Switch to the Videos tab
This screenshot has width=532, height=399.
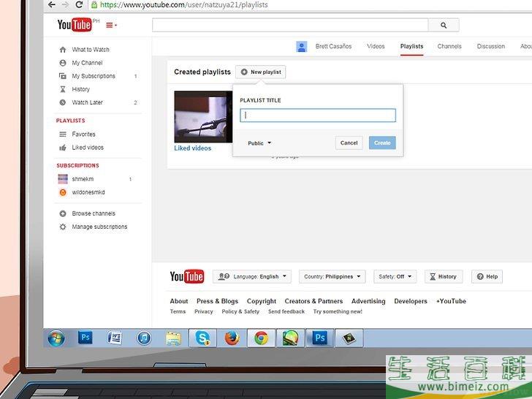376,46
